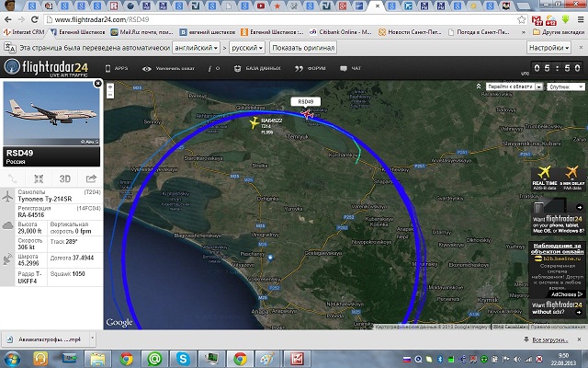Open the info menu item in the navigation bar

(x=214, y=68)
